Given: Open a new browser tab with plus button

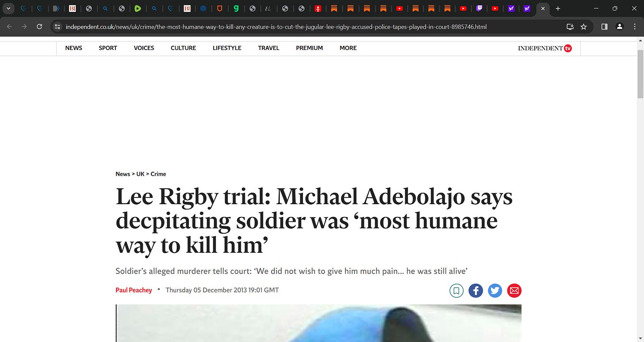Looking at the screenshot, I should click(558, 8).
